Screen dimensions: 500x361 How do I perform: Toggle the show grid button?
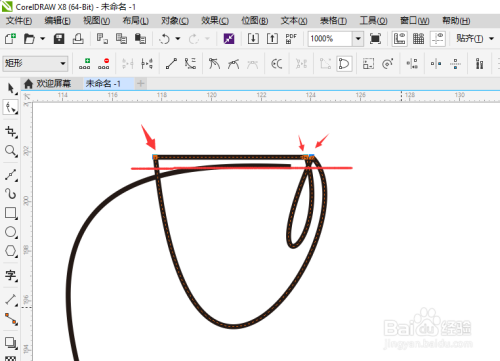pyautogui.click(x=418, y=39)
